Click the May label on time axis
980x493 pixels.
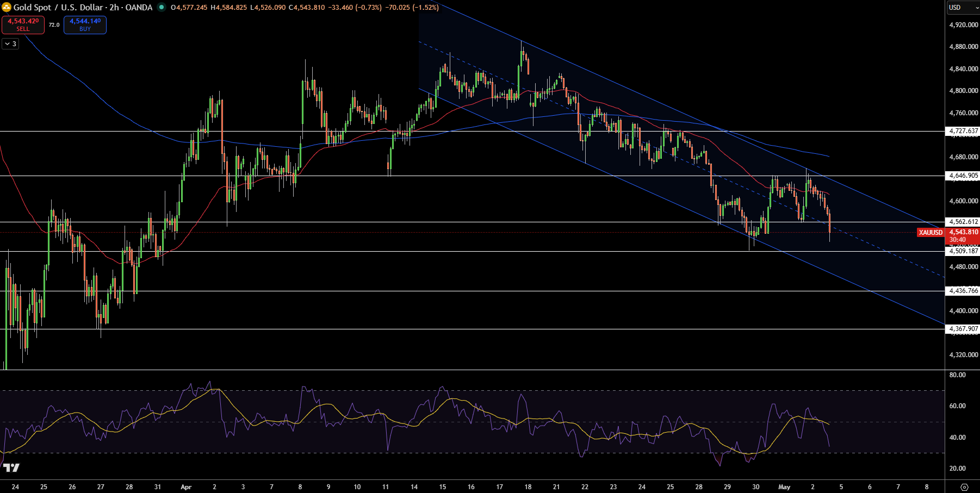click(x=784, y=487)
